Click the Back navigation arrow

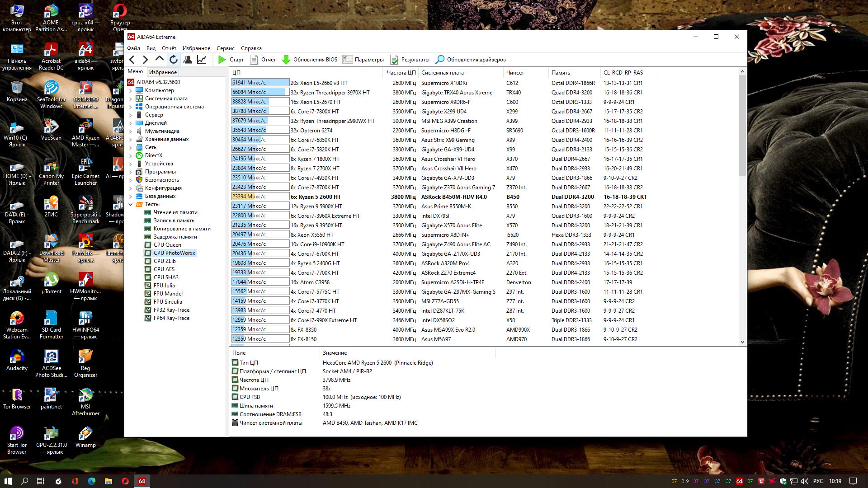click(x=132, y=60)
